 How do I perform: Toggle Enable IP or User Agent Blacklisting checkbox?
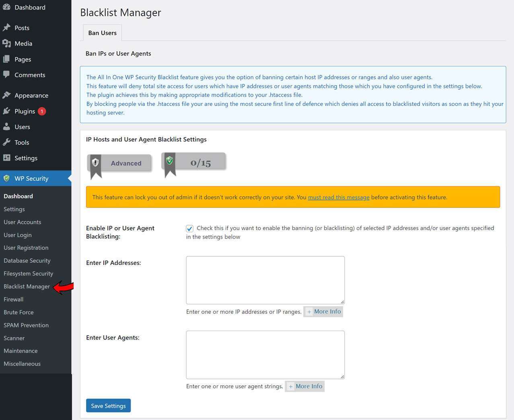(x=189, y=229)
